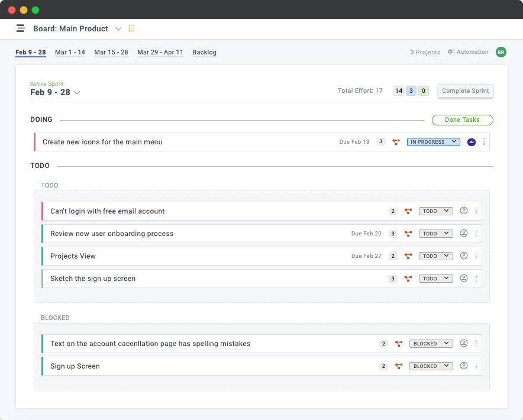
Task: Click subtask tree icon on Create new icons task
Action: pyautogui.click(x=396, y=142)
